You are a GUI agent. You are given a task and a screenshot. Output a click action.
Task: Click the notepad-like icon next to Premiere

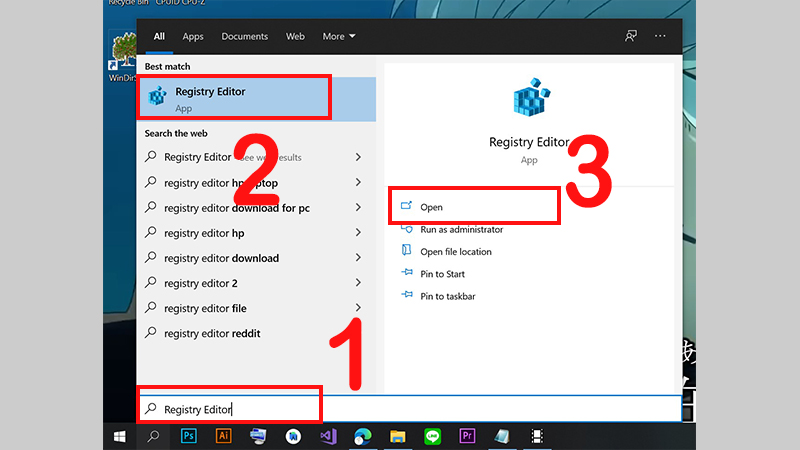[502, 436]
